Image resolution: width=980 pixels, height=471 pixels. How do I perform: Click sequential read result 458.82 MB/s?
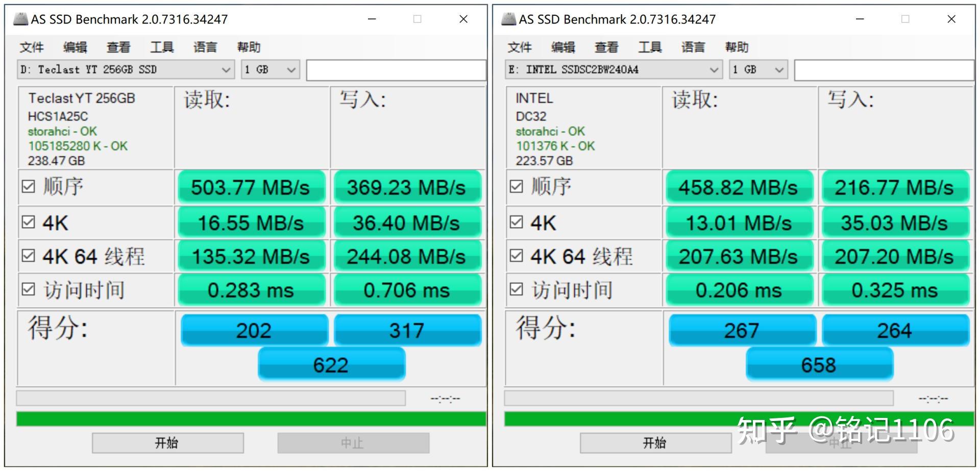click(x=739, y=187)
